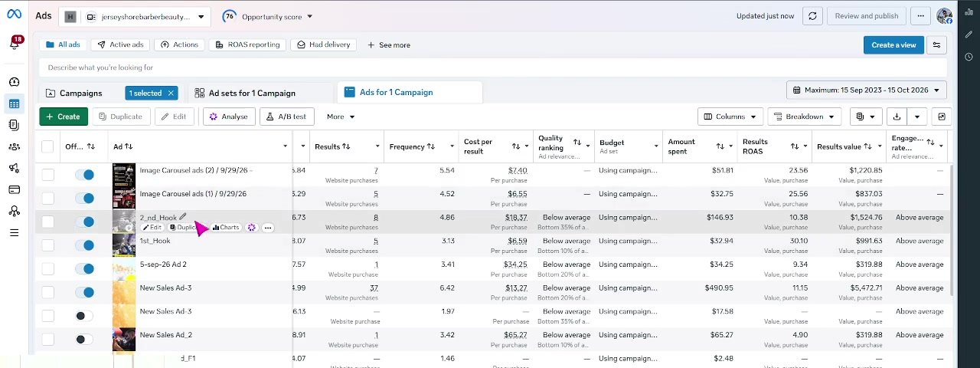
Task: Open the three-dot more options beside Review and publish
Action: [920, 16]
